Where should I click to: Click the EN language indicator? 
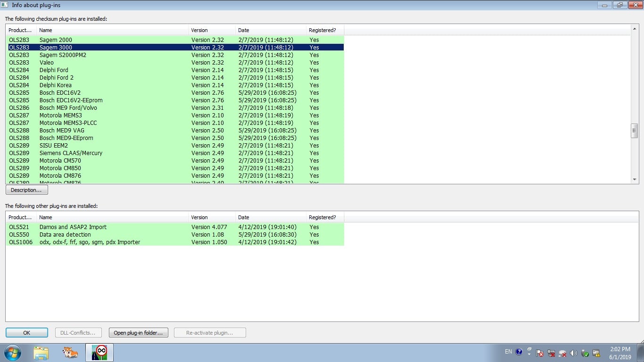pyautogui.click(x=508, y=352)
